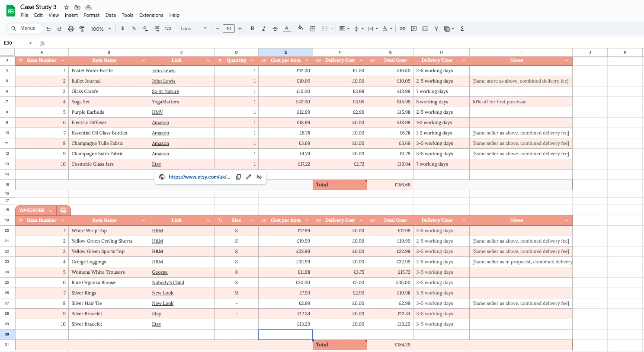644x352 pixels.
Task: Select the Blue Organza Blouse cell
Action: coord(109,283)
